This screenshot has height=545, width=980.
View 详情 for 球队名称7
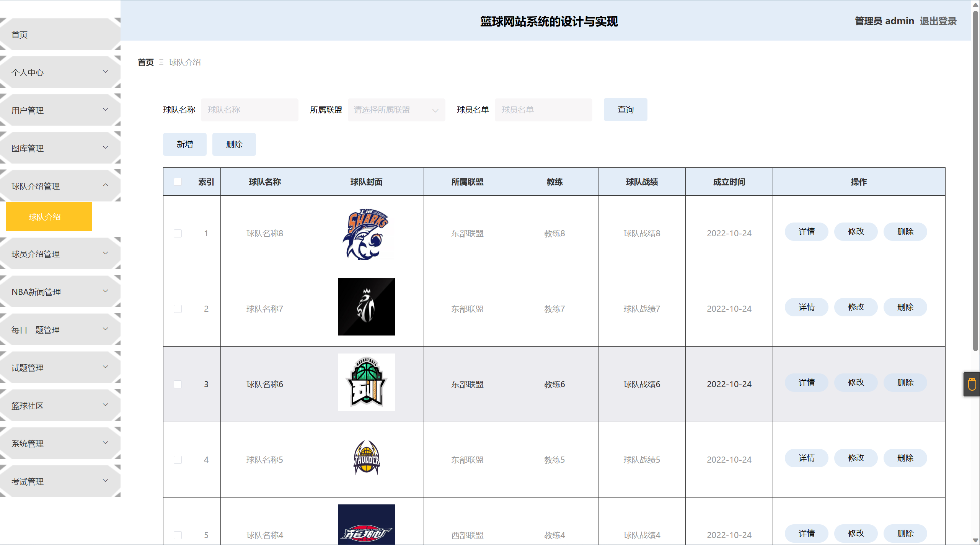coord(806,307)
